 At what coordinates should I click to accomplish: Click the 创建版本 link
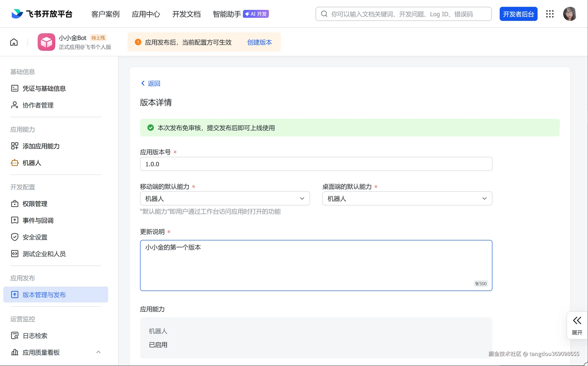[x=259, y=42]
